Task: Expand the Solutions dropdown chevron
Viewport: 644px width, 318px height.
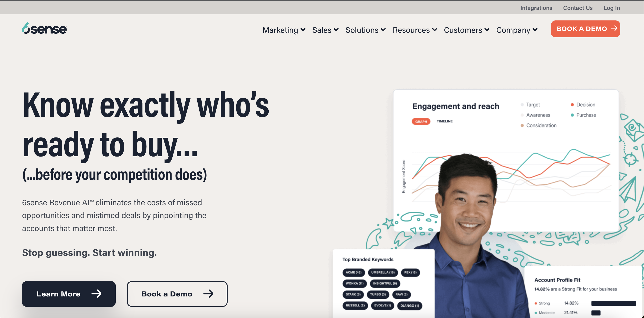Action: coord(383,30)
